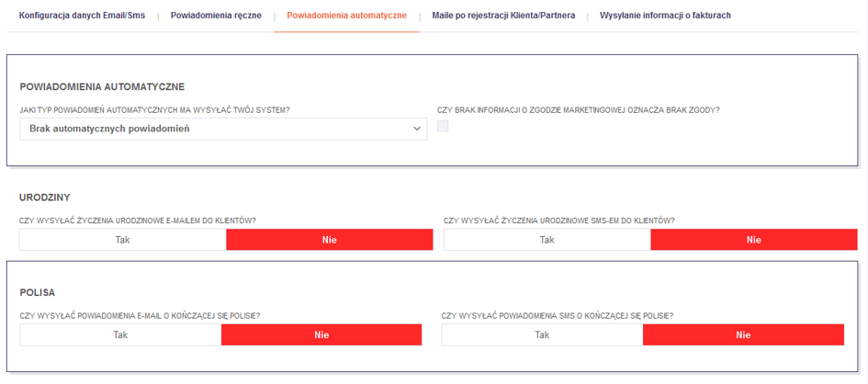The height and width of the screenshot is (384, 868).
Task: Choose Tak for birthday SMS wishes
Action: (x=547, y=240)
